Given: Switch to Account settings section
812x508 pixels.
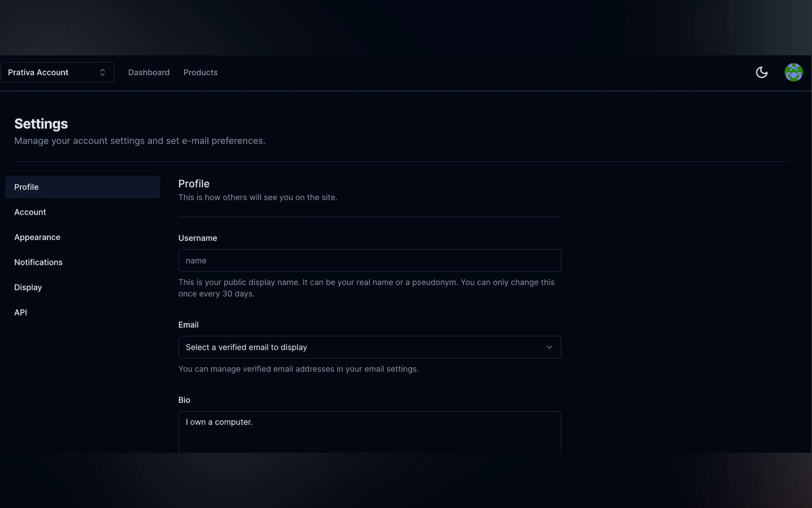Looking at the screenshot, I should point(30,212).
